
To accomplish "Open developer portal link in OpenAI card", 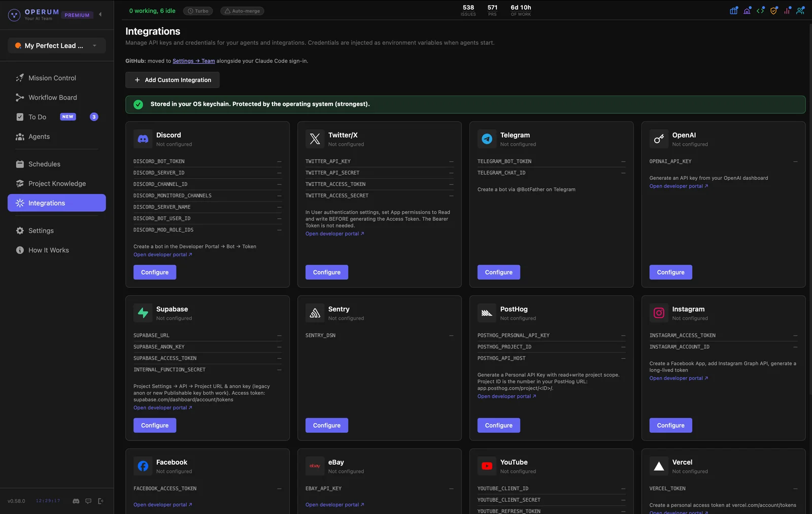I will [x=679, y=186].
